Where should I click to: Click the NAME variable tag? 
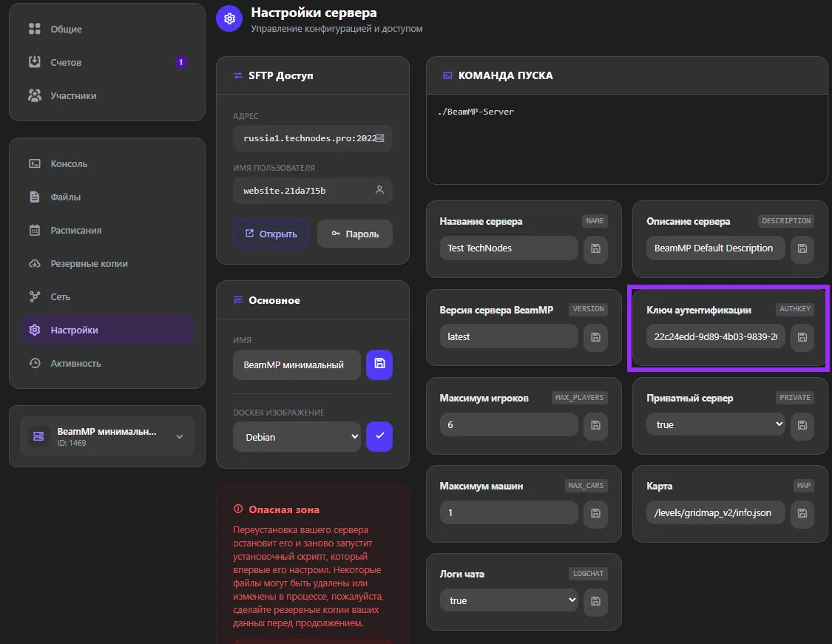(595, 220)
